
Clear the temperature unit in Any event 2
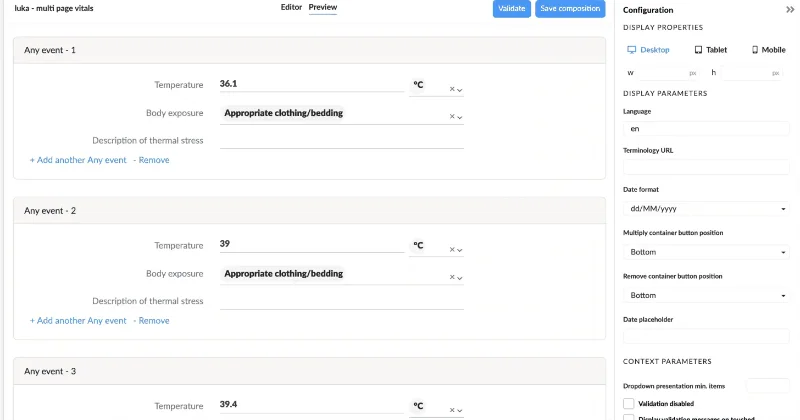pyautogui.click(x=451, y=250)
